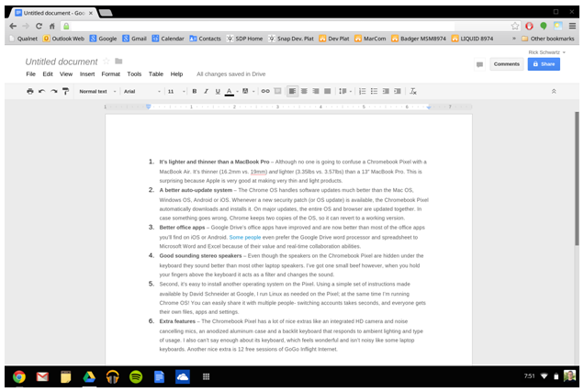Click the numbered list icon
Screen dimensions: 584x392
(x=362, y=92)
